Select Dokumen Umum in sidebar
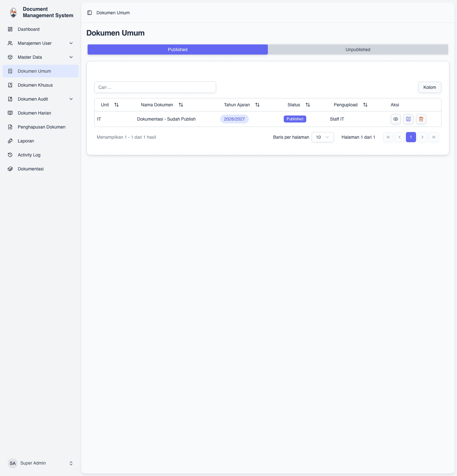This screenshot has height=476, width=457. (x=41, y=71)
